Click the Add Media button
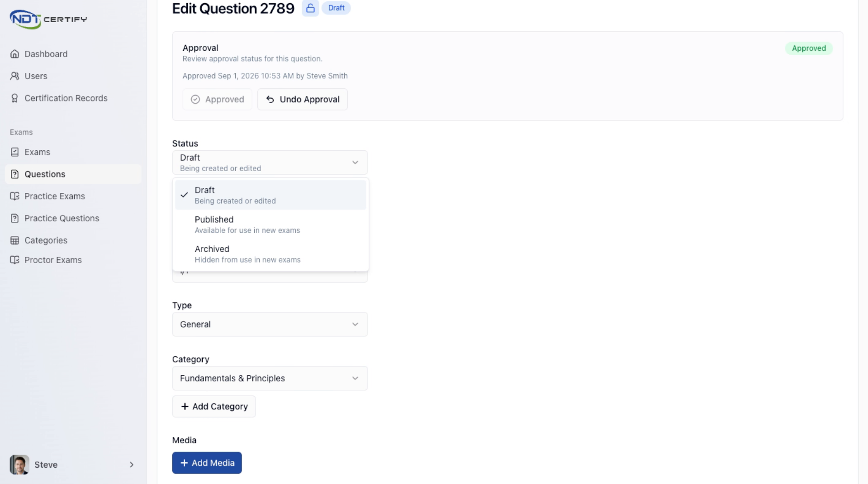868x484 pixels. tap(207, 463)
